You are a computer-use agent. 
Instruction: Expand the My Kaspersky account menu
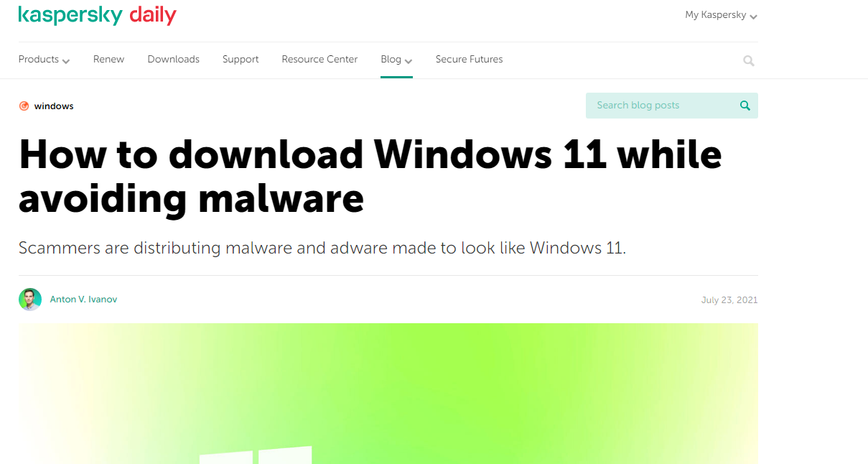coord(721,15)
